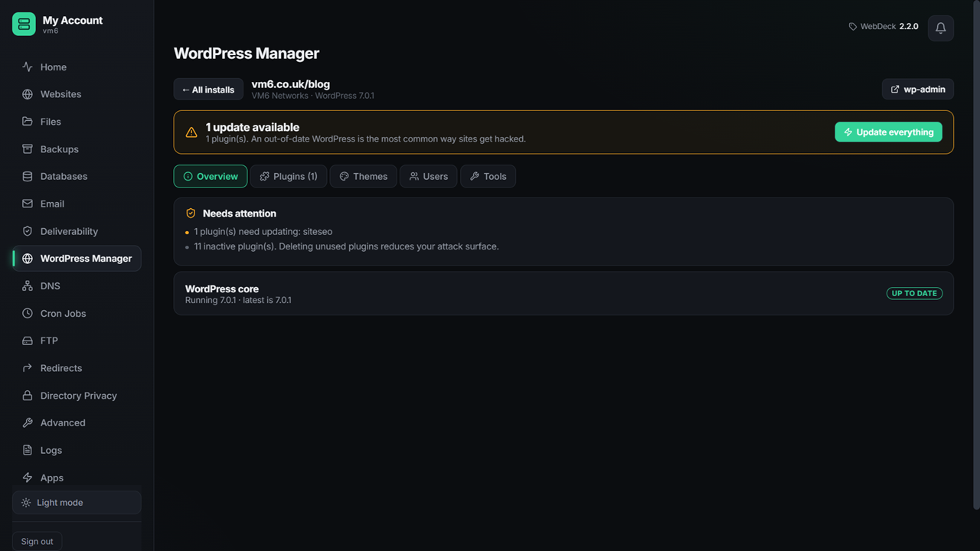Click the Backups archive icon
Screen dimensions: 980x551
click(28, 149)
